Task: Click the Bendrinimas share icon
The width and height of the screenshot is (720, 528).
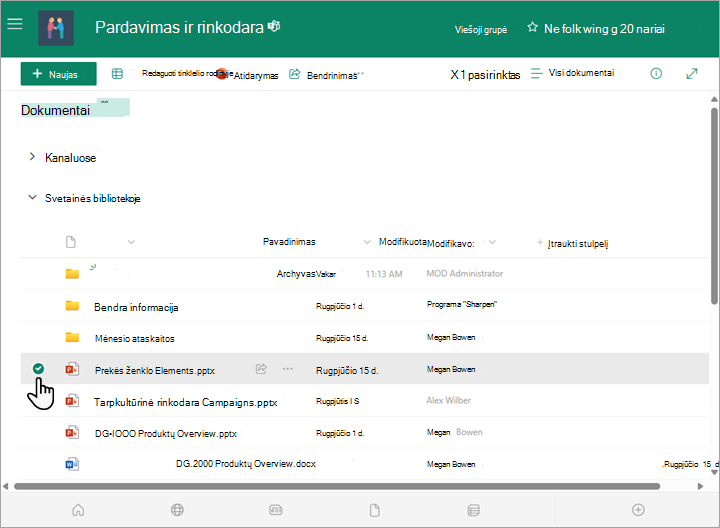Action: [x=294, y=74]
